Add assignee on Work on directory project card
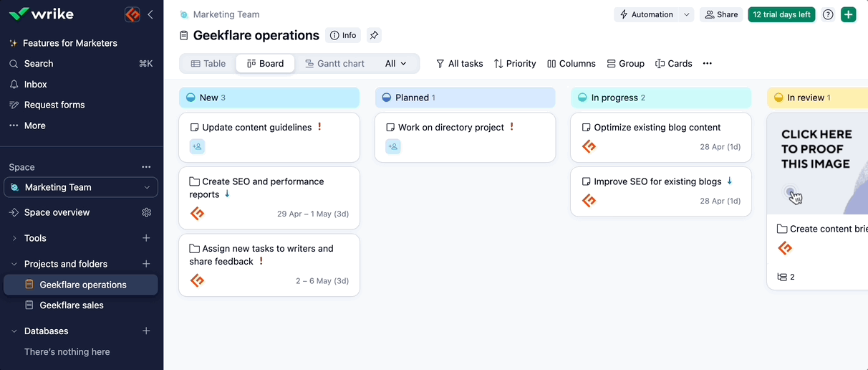 point(393,146)
